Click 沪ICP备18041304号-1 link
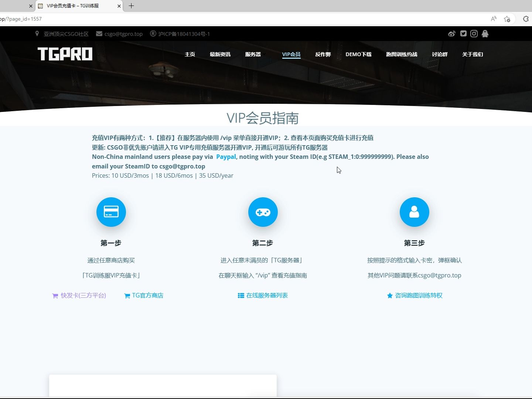This screenshot has width=532, height=399. pyautogui.click(x=184, y=34)
